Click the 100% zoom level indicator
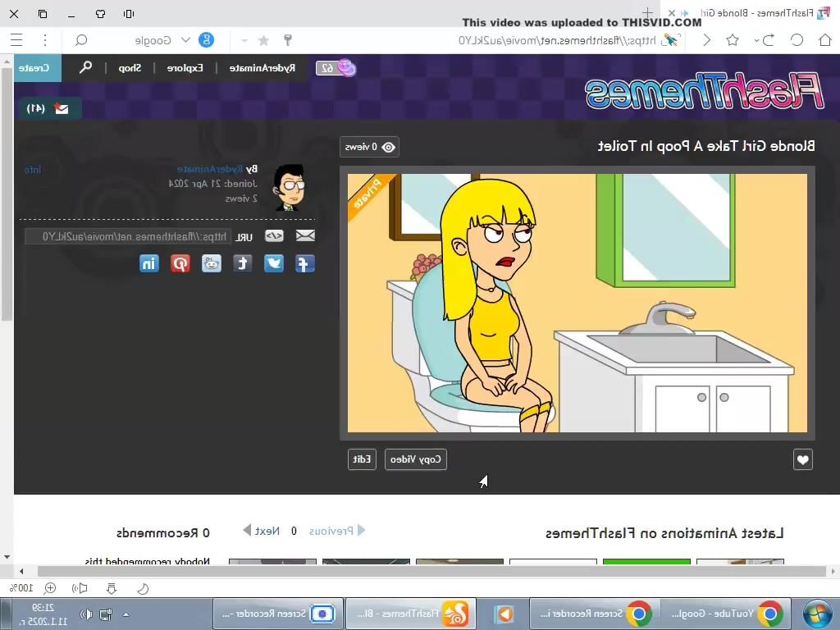 pos(22,588)
